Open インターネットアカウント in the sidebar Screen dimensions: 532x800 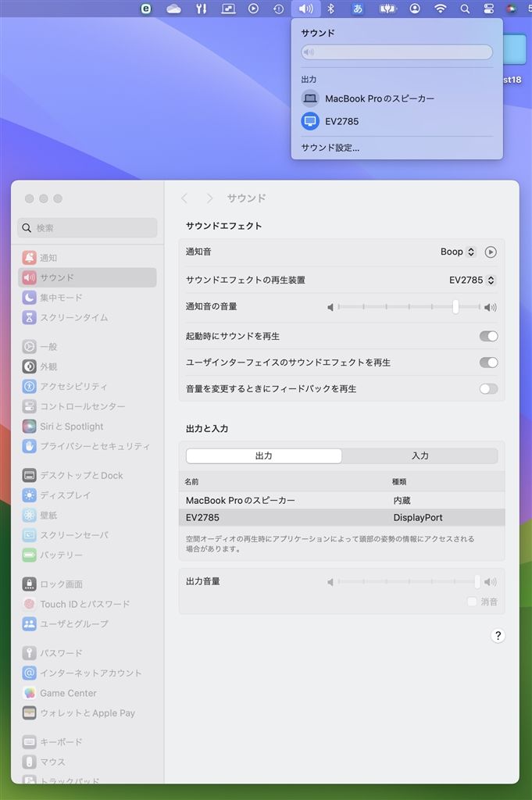[87, 673]
